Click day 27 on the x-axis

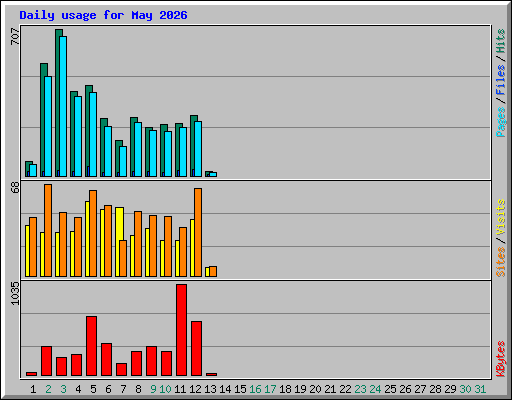click(x=420, y=389)
